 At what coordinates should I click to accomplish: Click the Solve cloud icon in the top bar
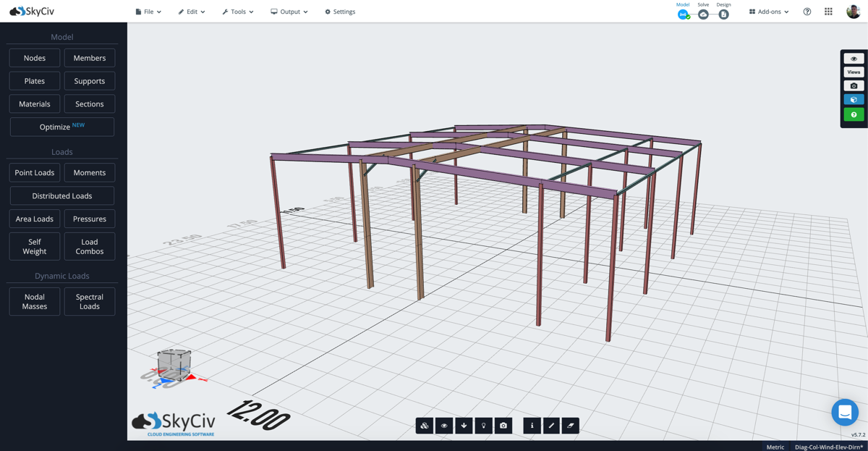pos(702,14)
